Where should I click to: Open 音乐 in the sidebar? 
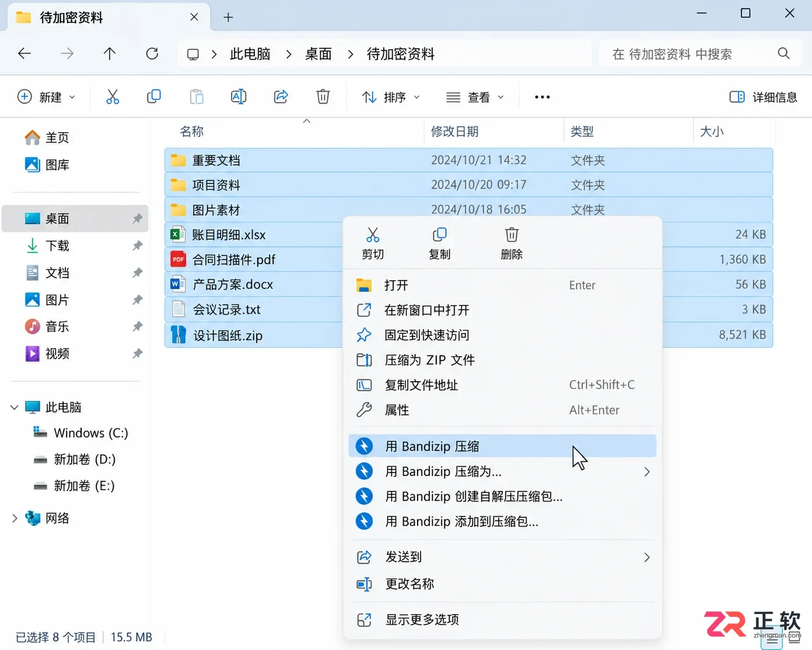pyautogui.click(x=75, y=326)
